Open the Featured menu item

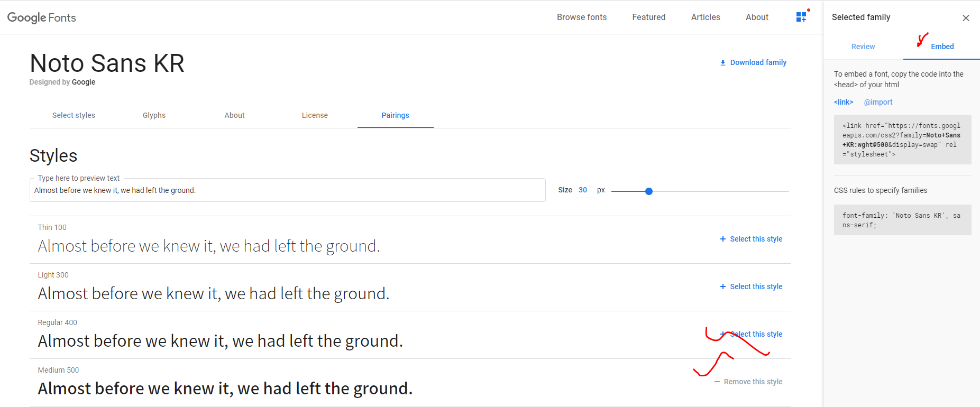pos(649,17)
